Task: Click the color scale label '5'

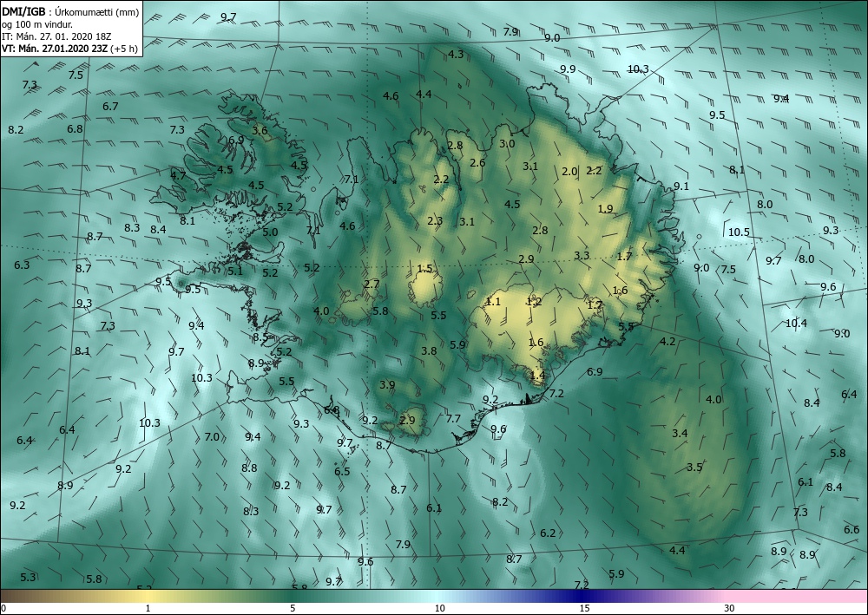Action: click(x=293, y=608)
